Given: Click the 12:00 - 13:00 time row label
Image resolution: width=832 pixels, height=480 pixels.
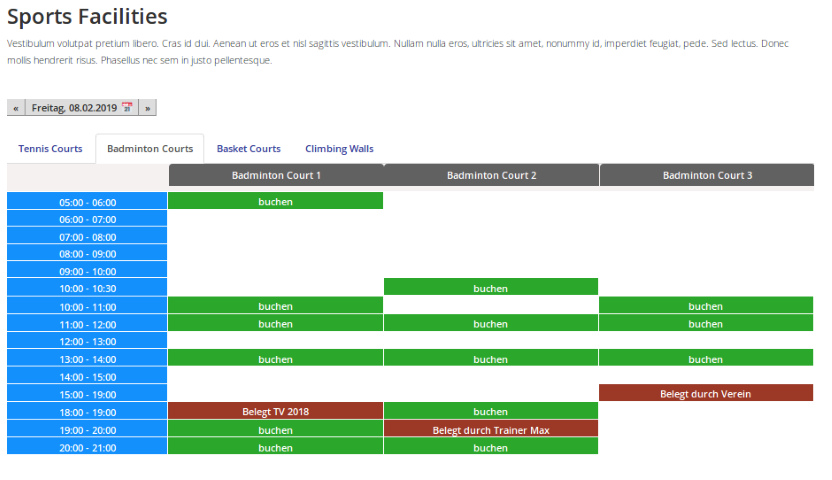Looking at the screenshot, I should [87, 341].
